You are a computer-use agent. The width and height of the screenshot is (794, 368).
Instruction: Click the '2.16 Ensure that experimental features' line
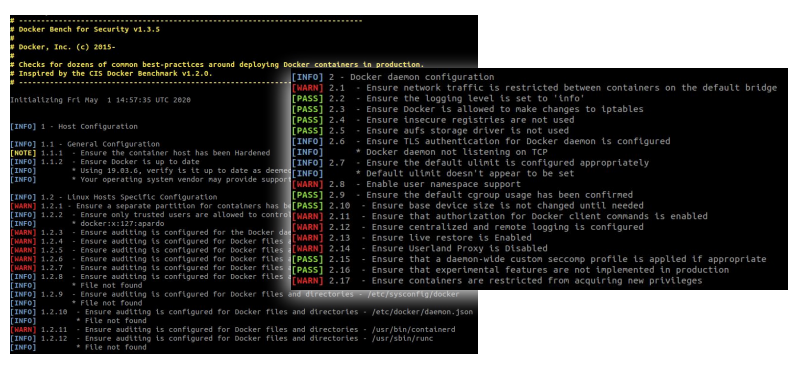click(510, 270)
